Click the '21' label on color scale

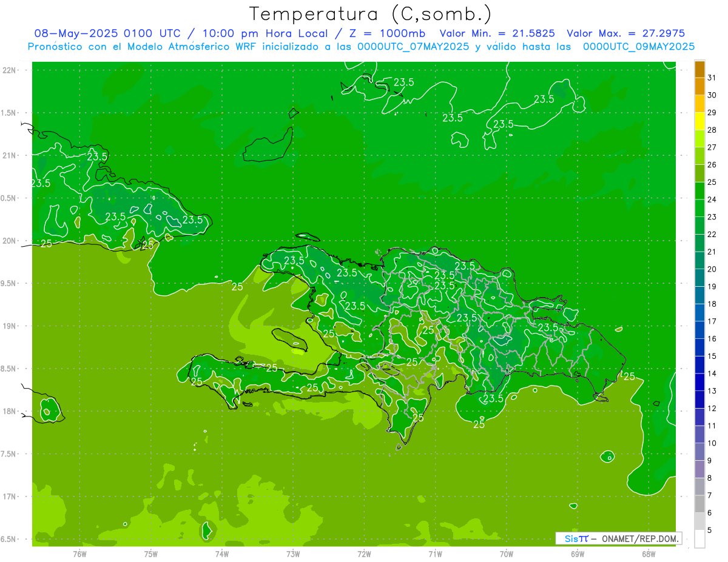tap(712, 252)
